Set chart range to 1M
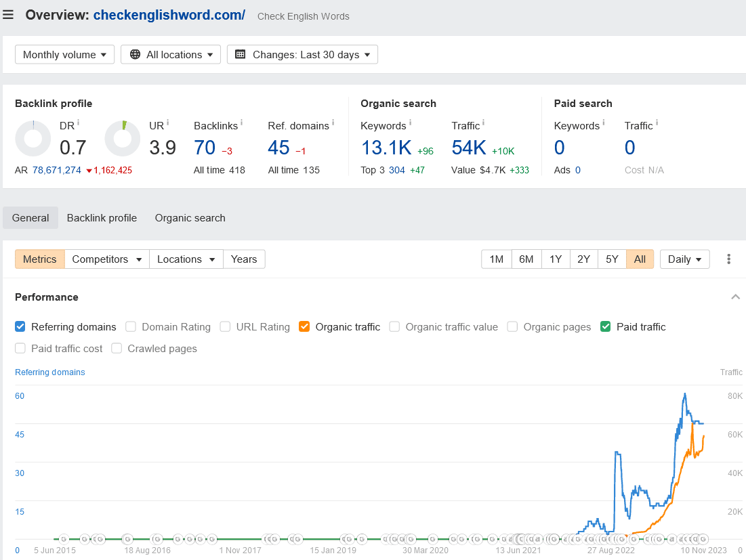This screenshot has height=560, width=746. coord(497,259)
